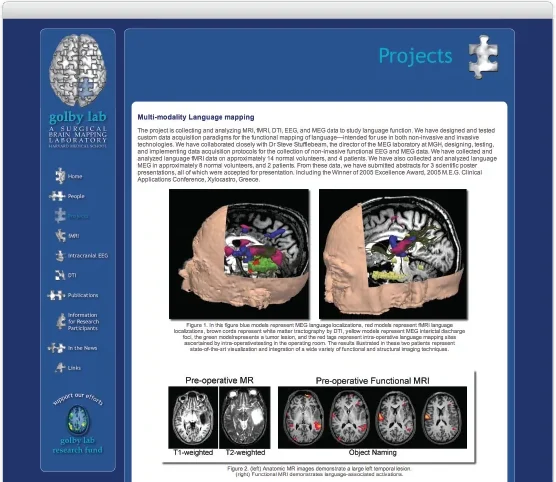
Task: Click the research fund brain icon
Action: click(x=78, y=420)
